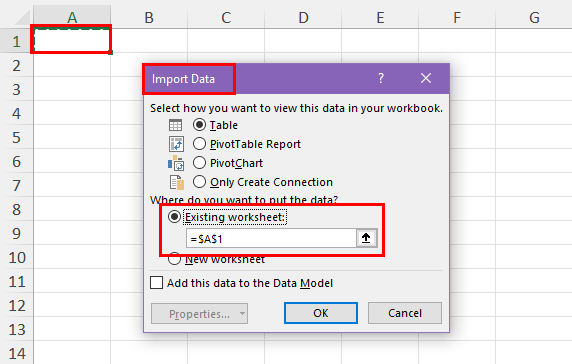The height and width of the screenshot is (364, 572).
Task: Select column F header
Action: point(457,17)
